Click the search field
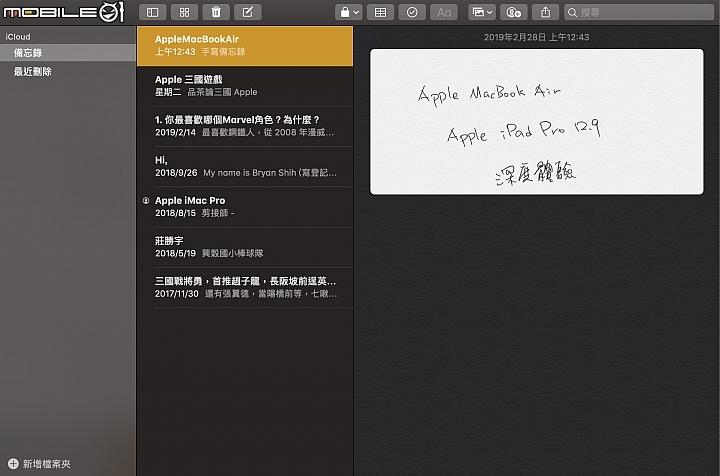 (x=639, y=12)
